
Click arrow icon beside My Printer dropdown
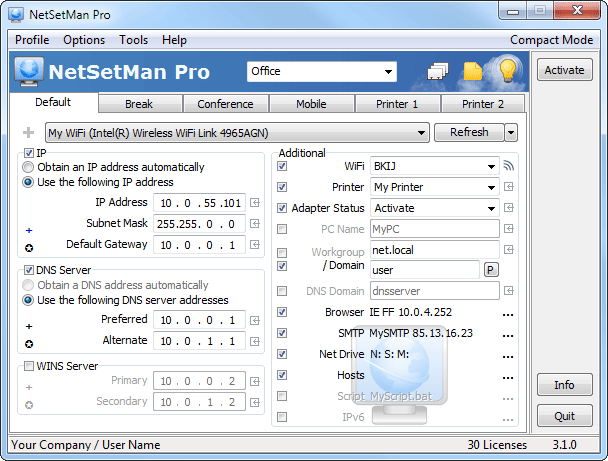[509, 187]
